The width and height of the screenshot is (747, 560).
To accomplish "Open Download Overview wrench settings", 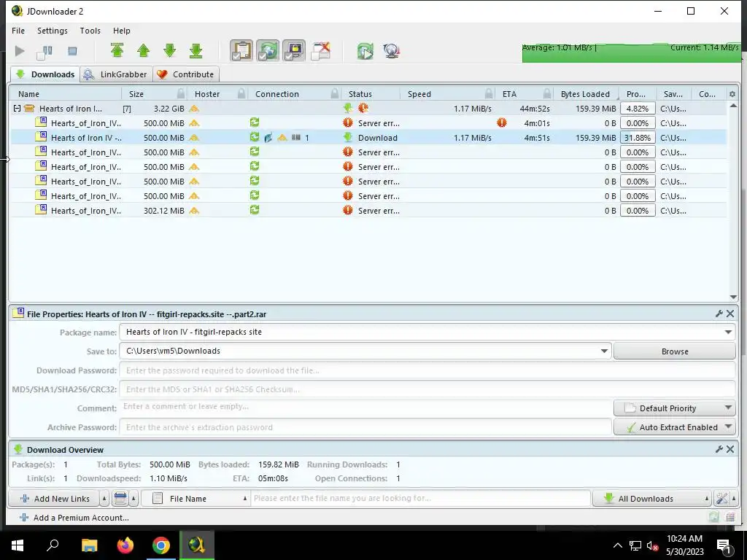I will click(719, 449).
